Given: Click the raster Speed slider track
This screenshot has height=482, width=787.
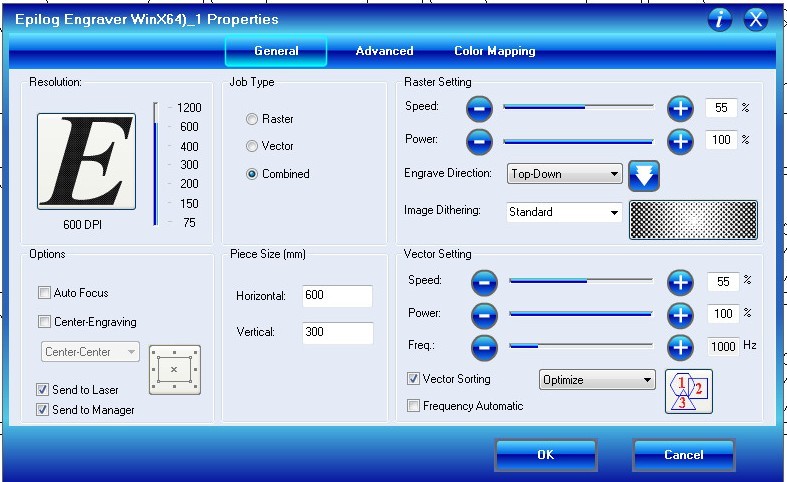Looking at the screenshot, I should [x=579, y=107].
